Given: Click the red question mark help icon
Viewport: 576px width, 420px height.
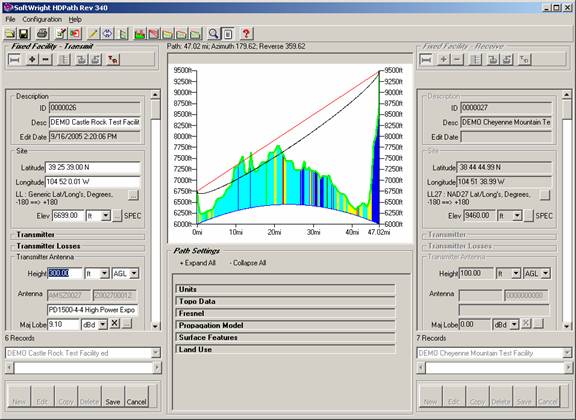Looking at the screenshot, I should tap(246, 34).
